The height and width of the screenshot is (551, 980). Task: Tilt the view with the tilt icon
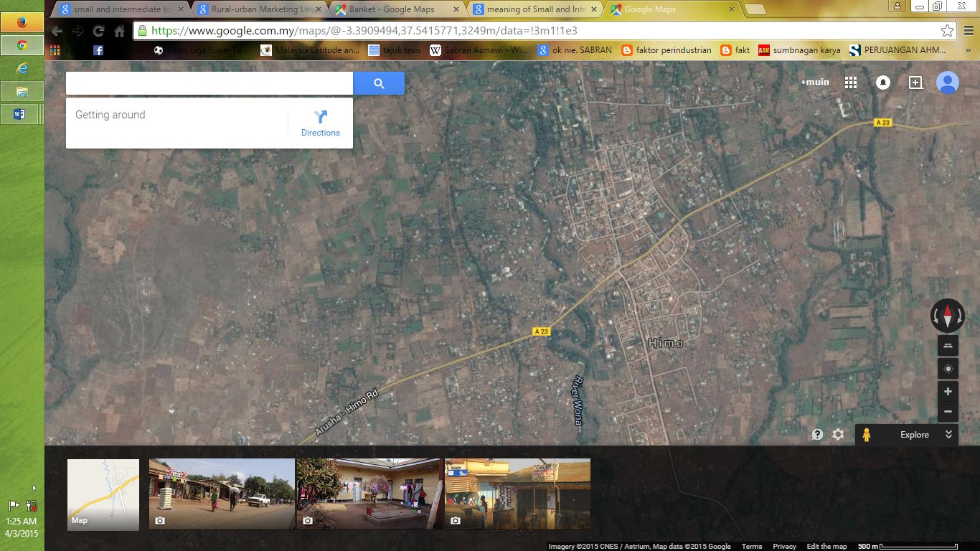tap(948, 346)
